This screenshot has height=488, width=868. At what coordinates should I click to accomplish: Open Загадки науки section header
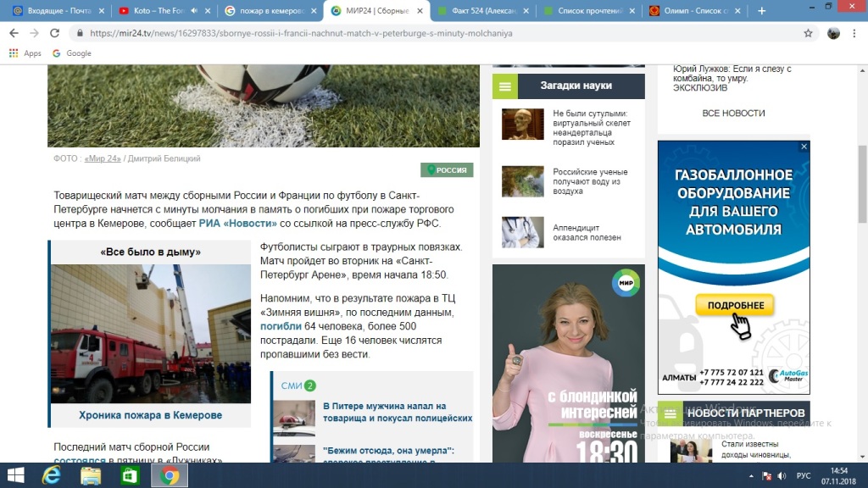[x=576, y=86]
